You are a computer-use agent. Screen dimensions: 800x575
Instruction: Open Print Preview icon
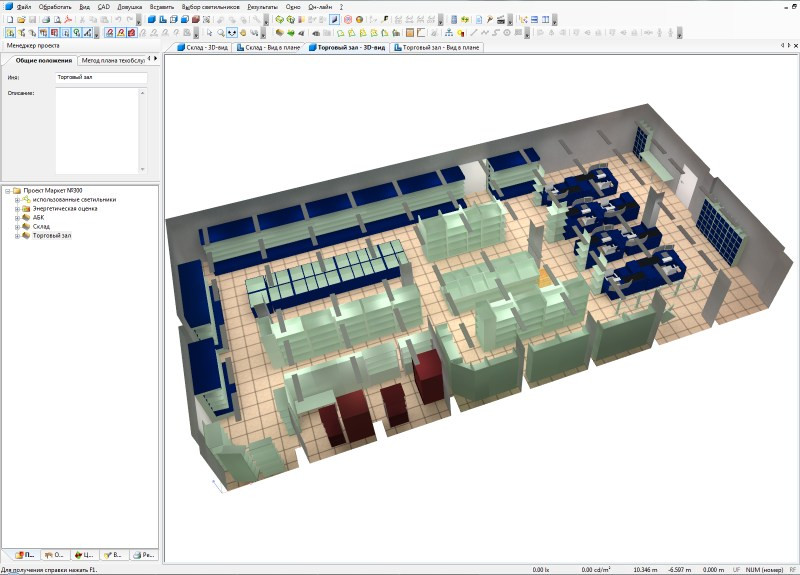click(57, 19)
